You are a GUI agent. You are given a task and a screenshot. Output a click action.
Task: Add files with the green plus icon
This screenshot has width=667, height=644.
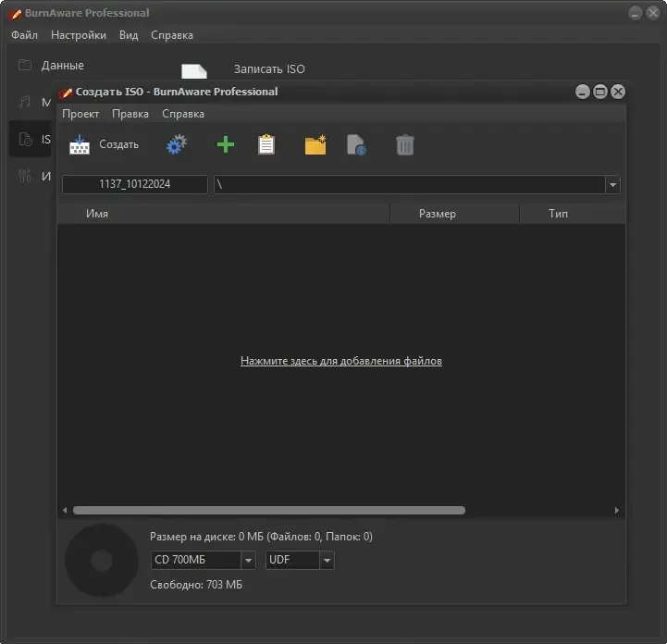(226, 144)
